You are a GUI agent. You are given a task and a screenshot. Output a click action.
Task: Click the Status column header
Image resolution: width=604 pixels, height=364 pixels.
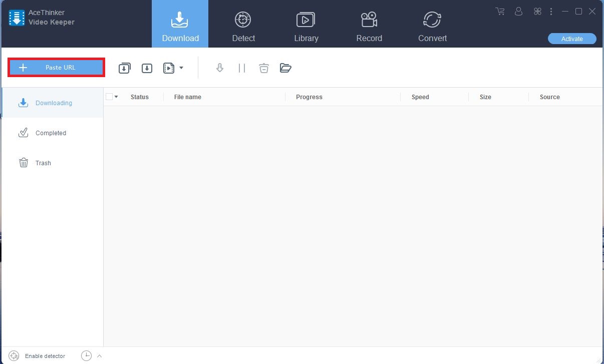tap(140, 97)
